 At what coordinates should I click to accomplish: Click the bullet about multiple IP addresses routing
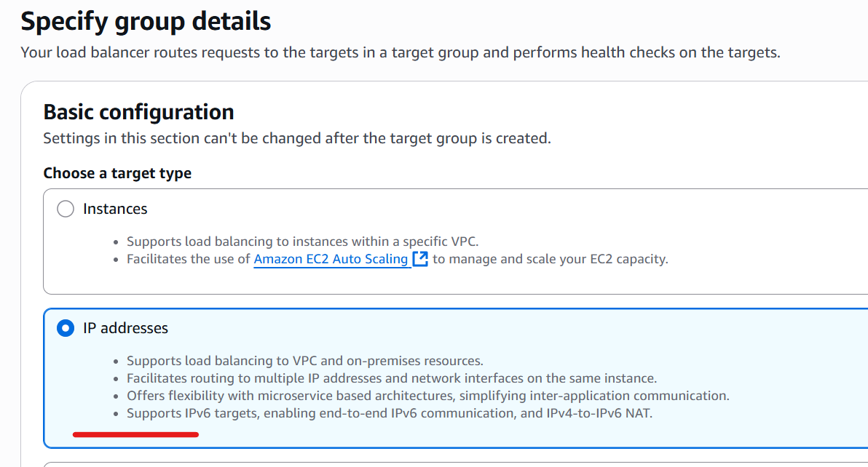click(391, 378)
